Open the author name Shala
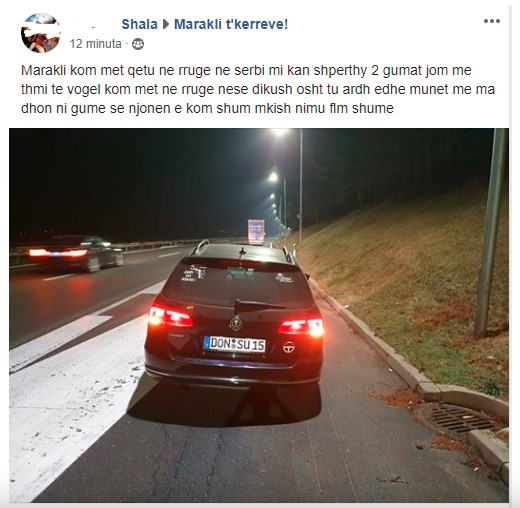The image size is (520, 508). pos(139,24)
